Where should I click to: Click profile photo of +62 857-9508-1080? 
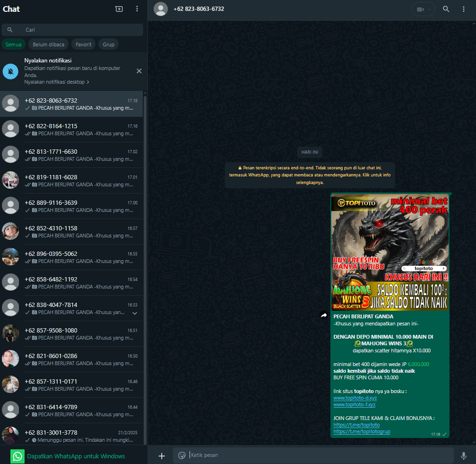(x=10, y=333)
